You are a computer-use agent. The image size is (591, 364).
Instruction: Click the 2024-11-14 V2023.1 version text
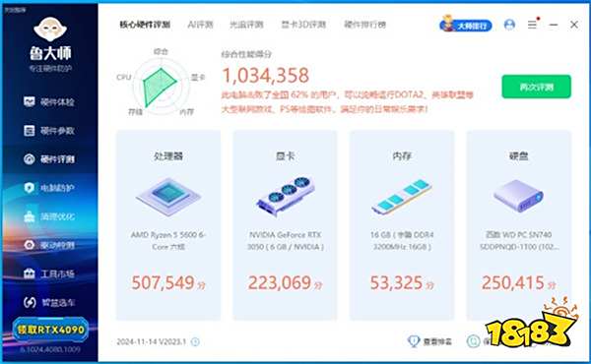pos(152,341)
